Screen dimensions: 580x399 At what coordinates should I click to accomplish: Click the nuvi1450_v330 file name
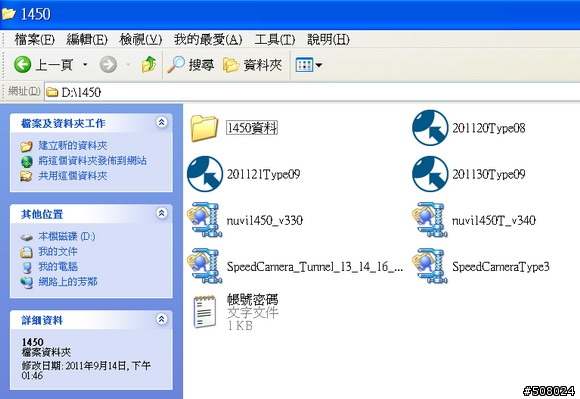tap(265, 220)
